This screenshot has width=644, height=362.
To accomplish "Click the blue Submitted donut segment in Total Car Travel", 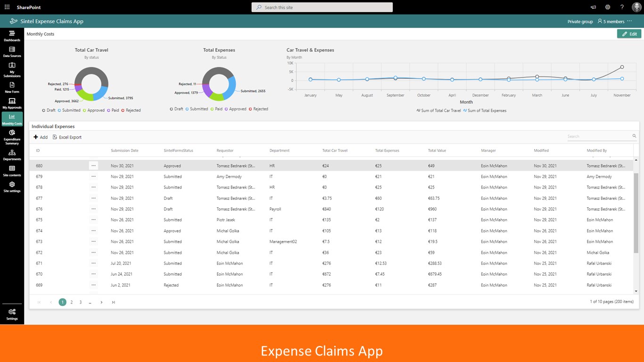I will 100,93.
